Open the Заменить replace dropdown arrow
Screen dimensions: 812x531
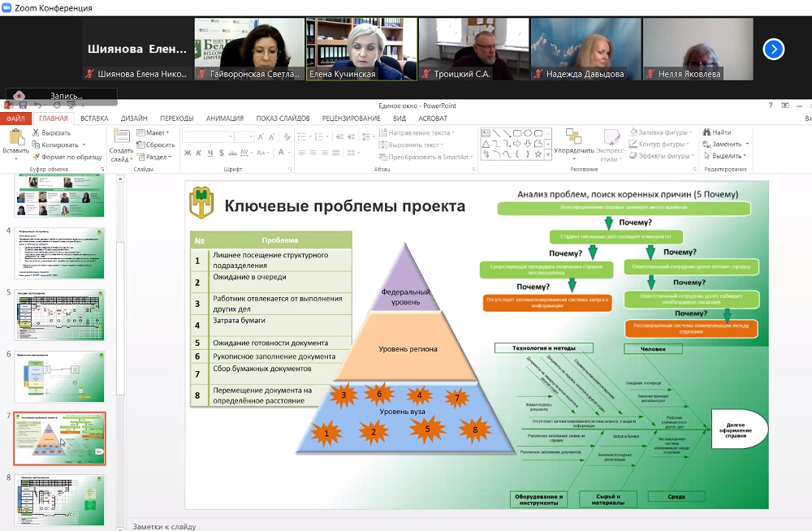tap(746, 145)
